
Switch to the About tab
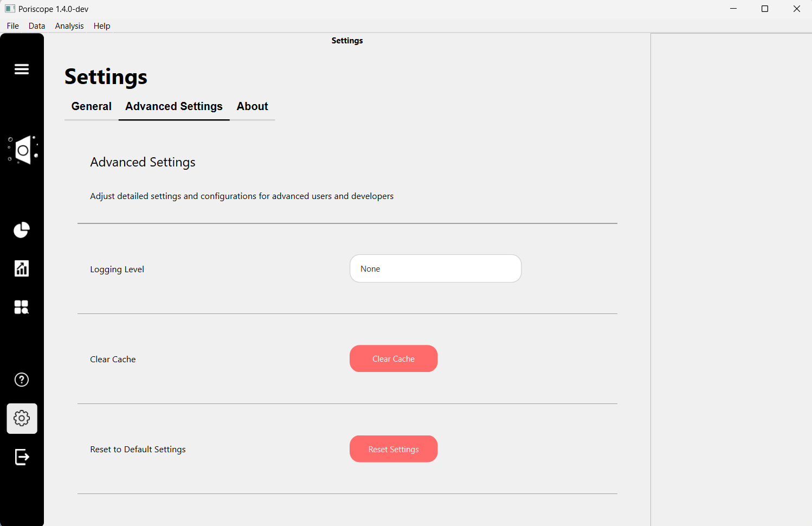pos(252,106)
